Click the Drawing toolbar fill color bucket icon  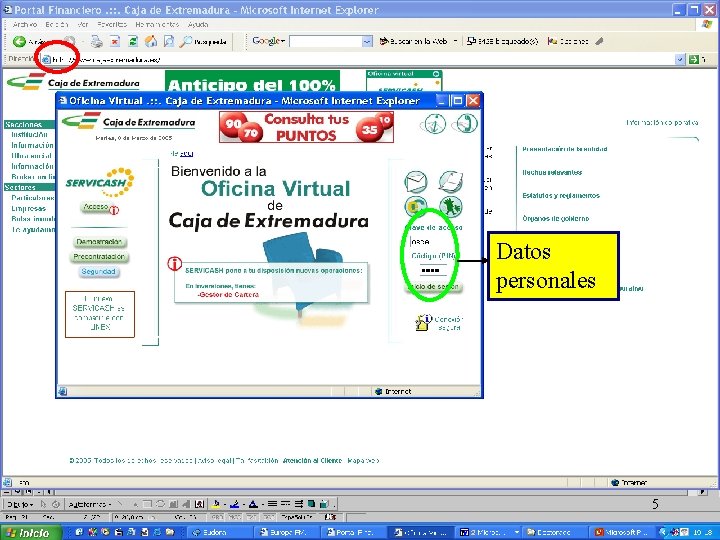pyautogui.click(x=217, y=504)
